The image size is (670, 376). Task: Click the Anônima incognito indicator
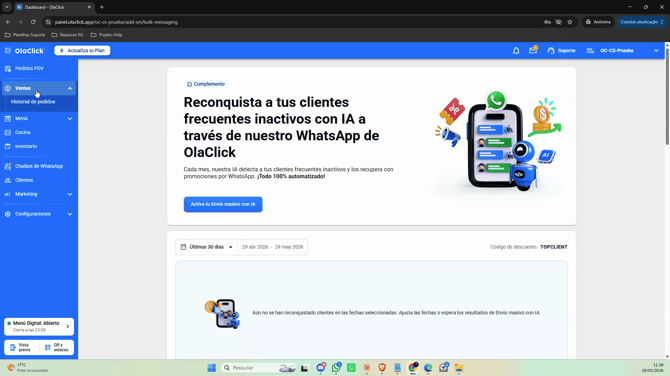598,22
